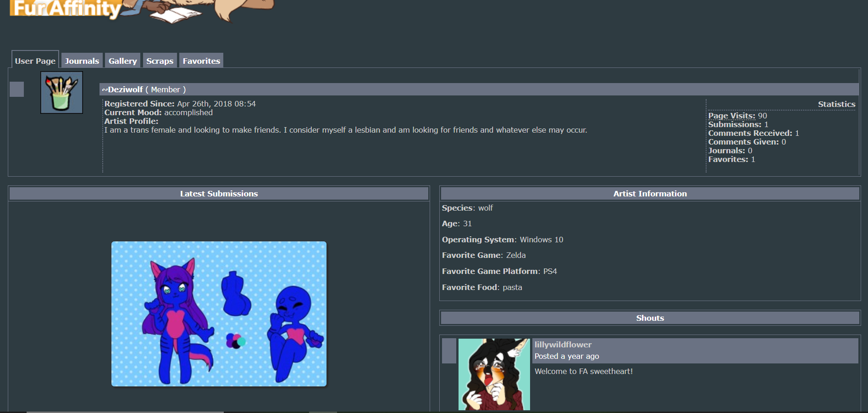This screenshot has width=868, height=413.
Task: Click the trans female artist profile description
Action: pyautogui.click(x=346, y=130)
